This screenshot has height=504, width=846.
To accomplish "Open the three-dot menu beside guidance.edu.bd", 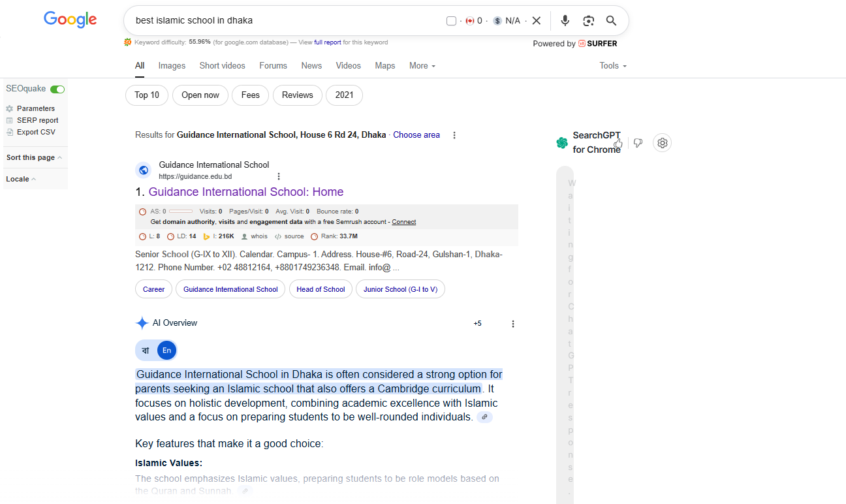I will point(279,176).
